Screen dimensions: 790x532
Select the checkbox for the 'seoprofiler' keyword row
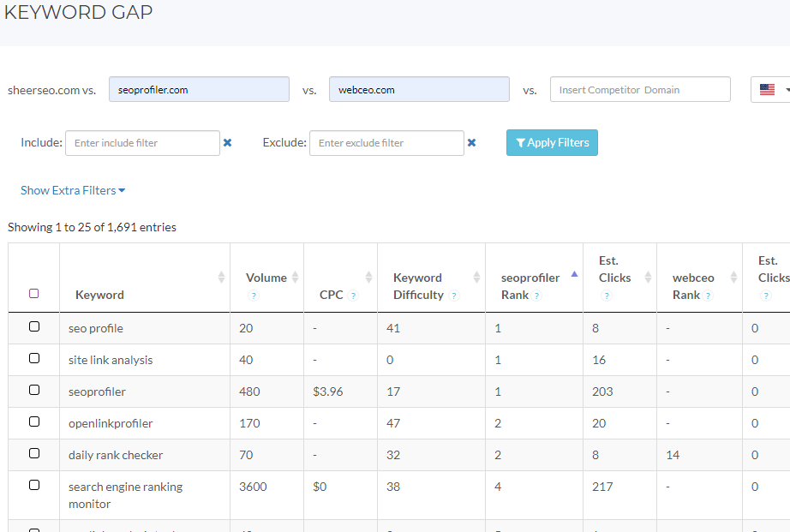[x=34, y=390]
